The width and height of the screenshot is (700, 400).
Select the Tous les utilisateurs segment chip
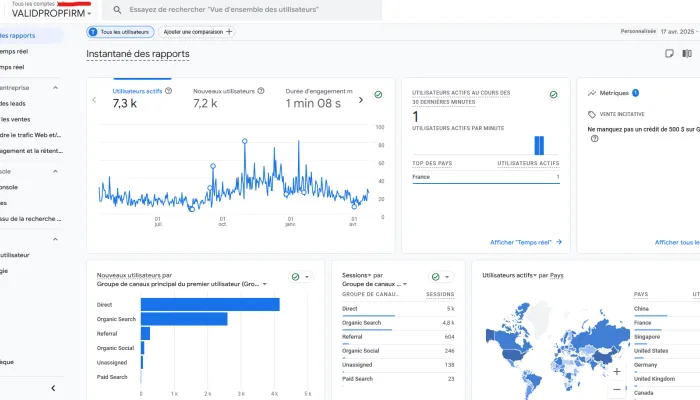[120, 32]
